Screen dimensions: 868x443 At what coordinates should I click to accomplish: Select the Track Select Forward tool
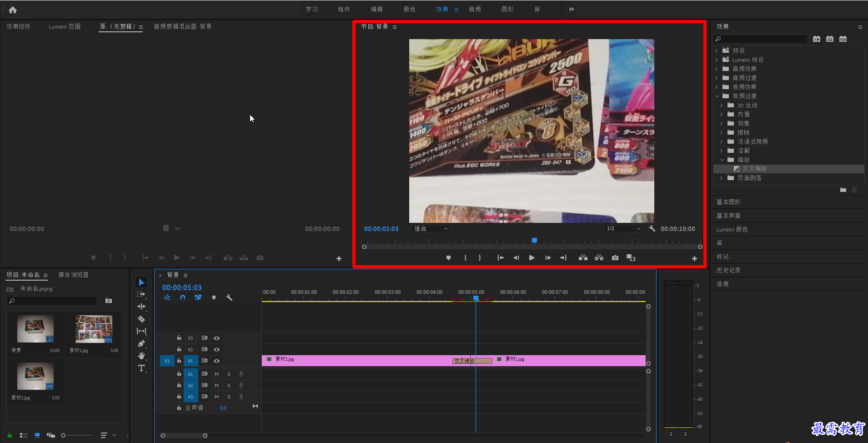tap(141, 294)
